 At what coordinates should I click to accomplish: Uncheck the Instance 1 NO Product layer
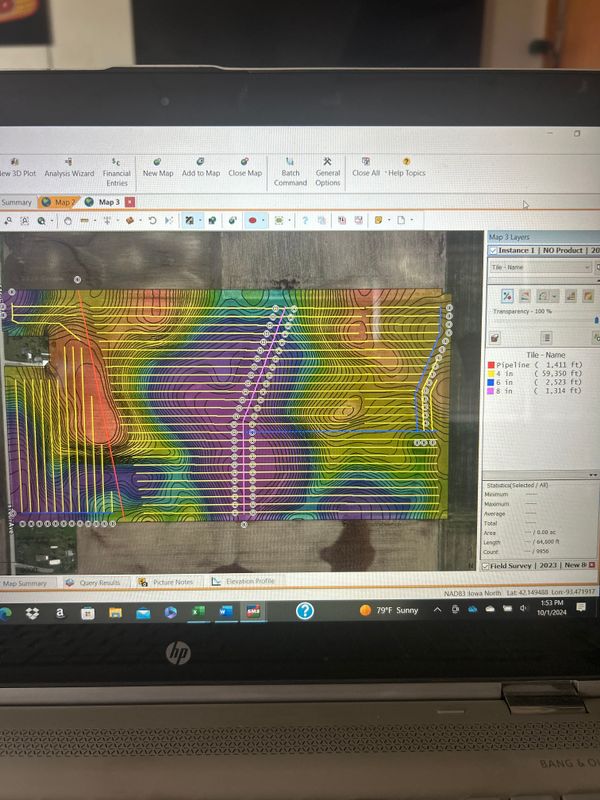click(493, 251)
